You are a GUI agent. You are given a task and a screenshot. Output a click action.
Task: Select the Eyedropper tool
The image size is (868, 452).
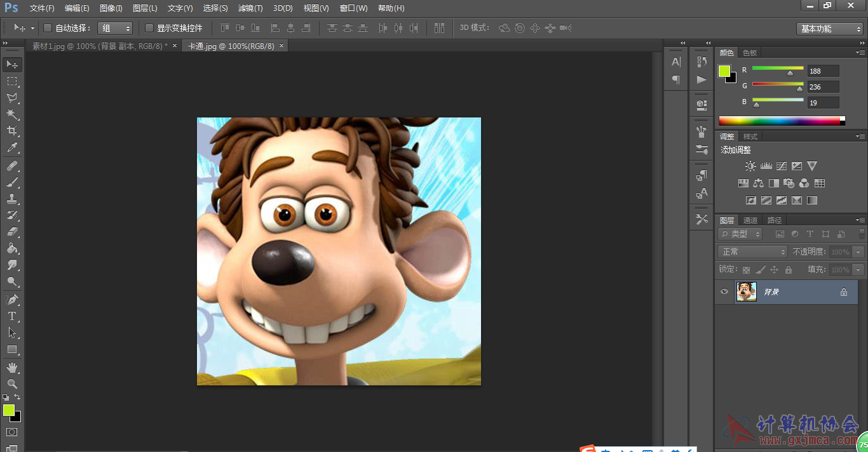pyautogui.click(x=12, y=148)
